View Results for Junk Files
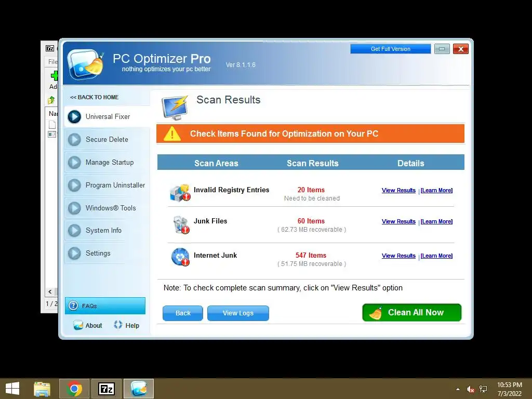 [x=398, y=221]
